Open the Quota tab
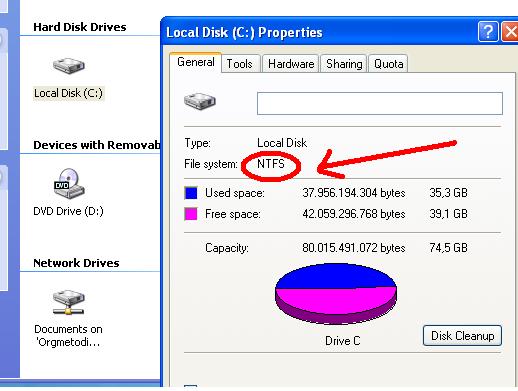Image resolution: width=518 pixels, height=391 pixels. pos(388,64)
